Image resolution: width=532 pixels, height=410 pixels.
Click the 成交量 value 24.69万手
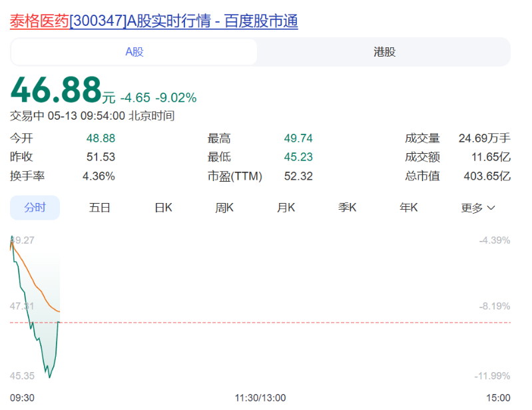[x=485, y=138]
